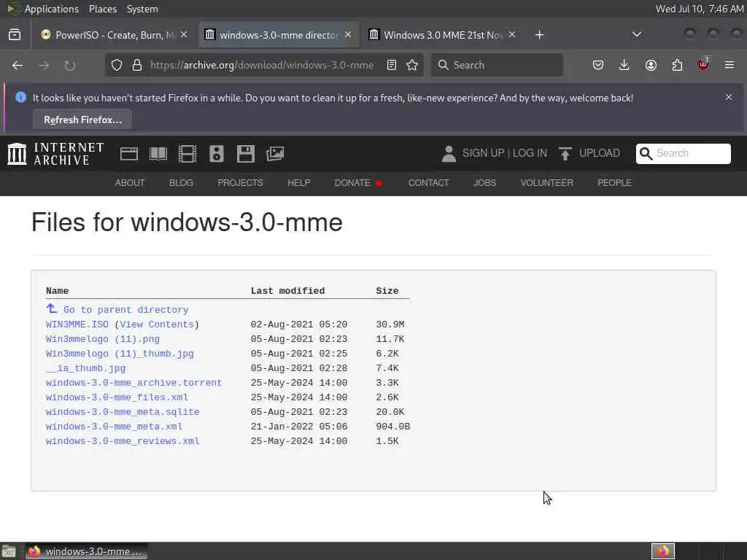Screen dimensions: 747x560
Task: Open the tracking protection shield icon
Action: pos(117,65)
